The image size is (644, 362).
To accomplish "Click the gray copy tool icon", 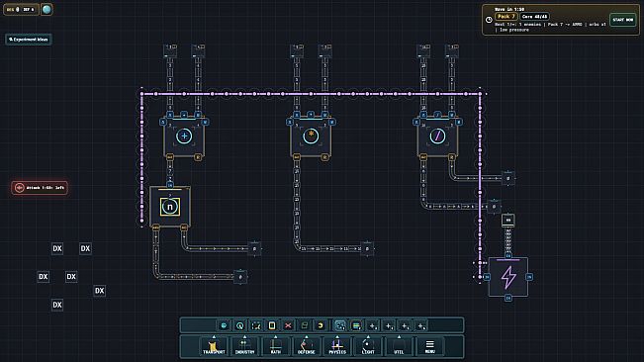I will coord(305,325).
